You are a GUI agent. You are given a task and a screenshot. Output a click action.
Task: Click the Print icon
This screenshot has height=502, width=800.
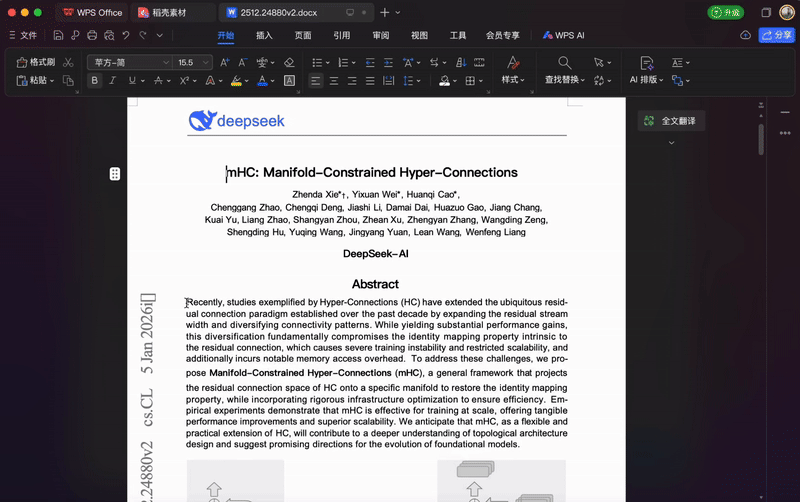(x=92, y=35)
